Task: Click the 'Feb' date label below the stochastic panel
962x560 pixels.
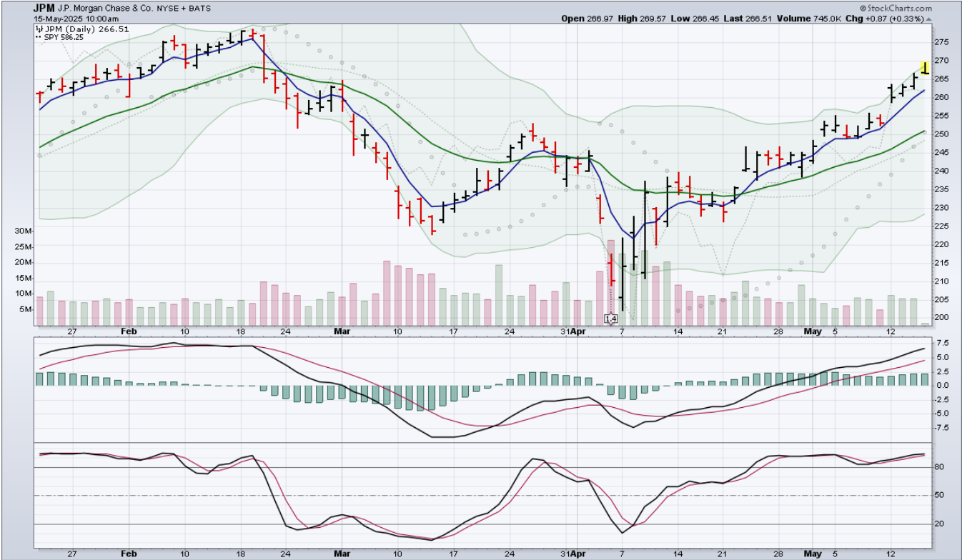Action: 129,554
